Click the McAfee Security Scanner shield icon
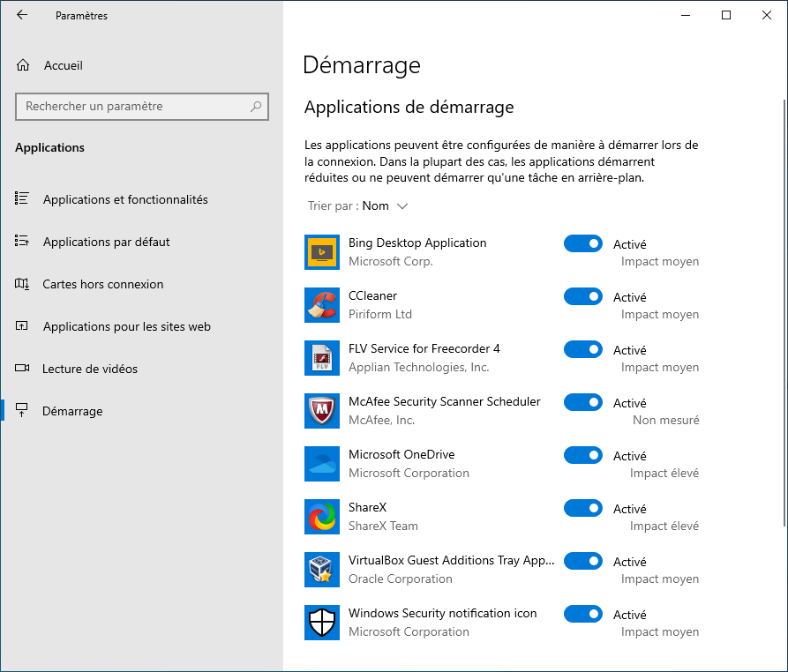Screen dimensions: 788x672 (x=321, y=411)
